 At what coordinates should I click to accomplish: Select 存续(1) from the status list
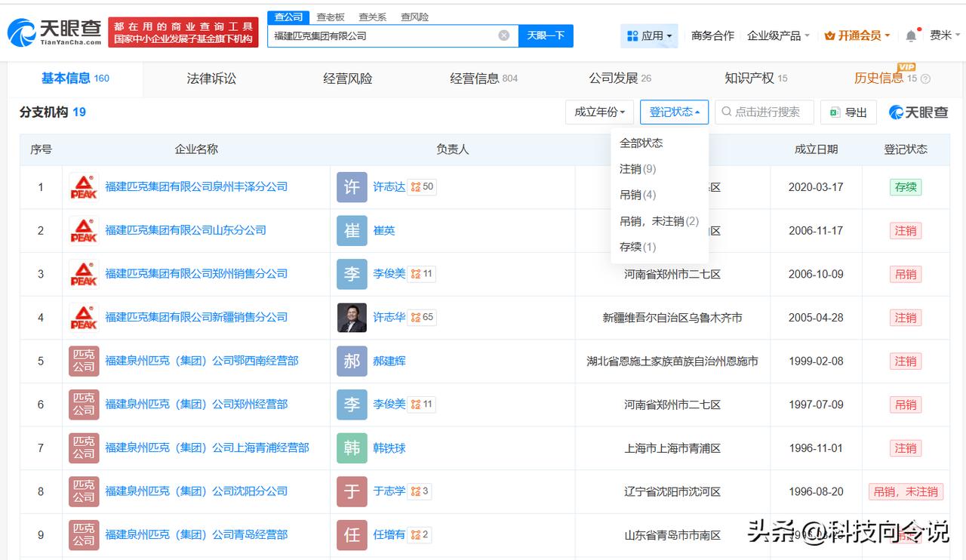pyautogui.click(x=638, y=247)
